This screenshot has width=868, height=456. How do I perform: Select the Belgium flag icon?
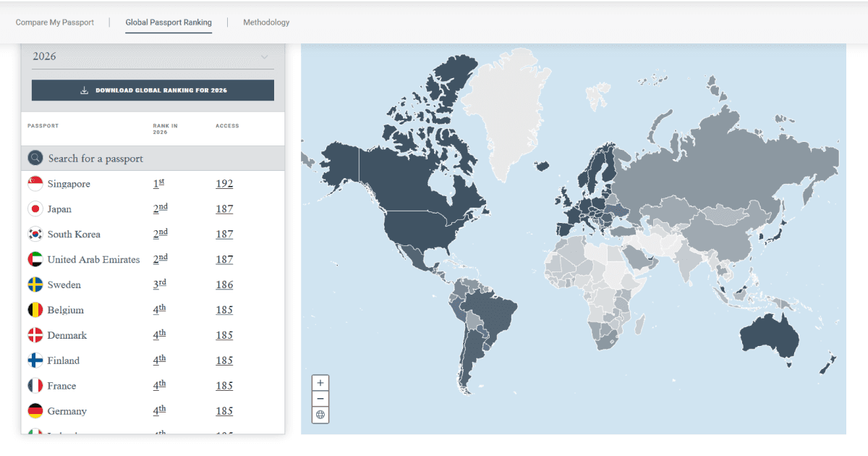[35, 309]
